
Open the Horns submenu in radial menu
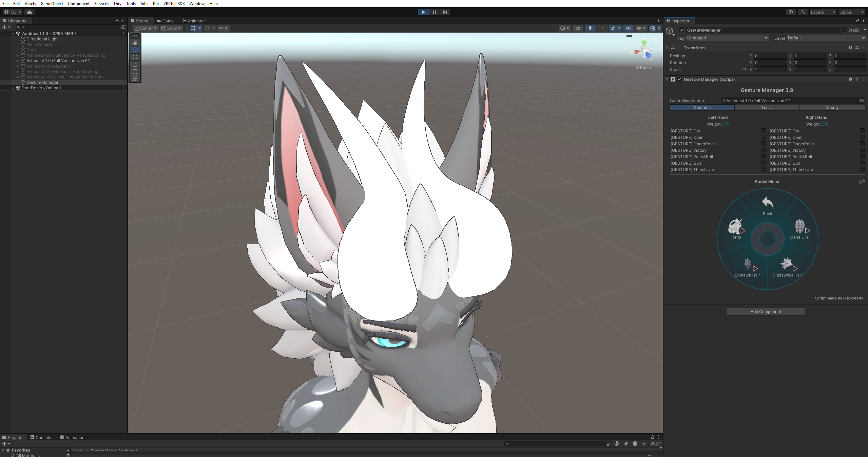coord(735,229)
